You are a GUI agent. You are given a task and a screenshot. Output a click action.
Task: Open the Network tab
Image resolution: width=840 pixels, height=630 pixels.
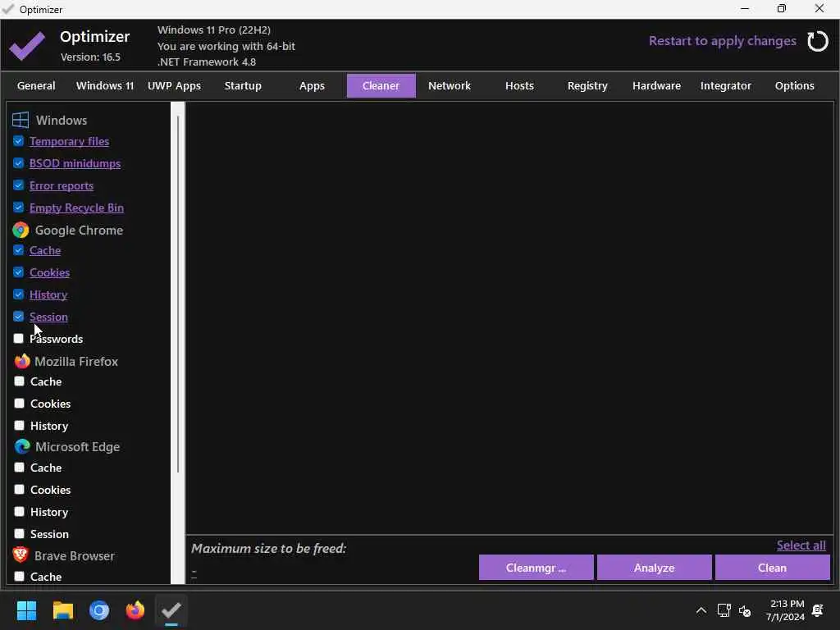pos(450,85)
